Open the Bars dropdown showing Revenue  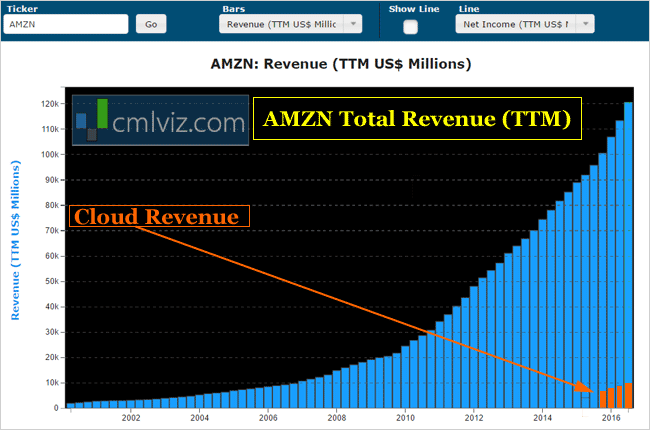pyautogui.click(x=290, y=24)
